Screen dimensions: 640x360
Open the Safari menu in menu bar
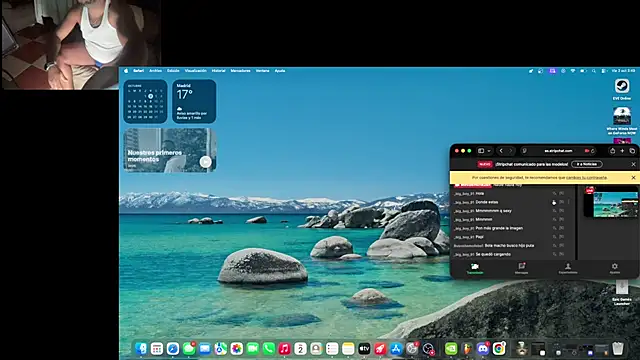pos(138,71)
